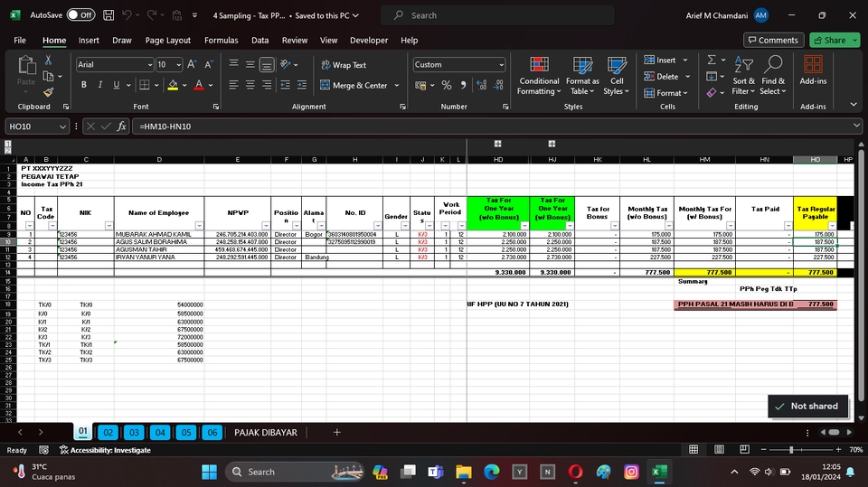Switch to Insert ribbon tab

[x=89, y=41]
